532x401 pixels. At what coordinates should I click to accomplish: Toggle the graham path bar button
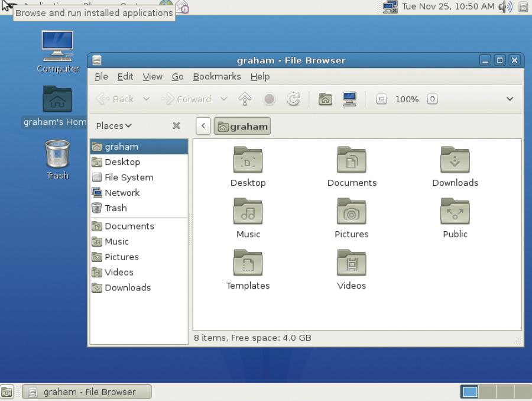(242, 126)
